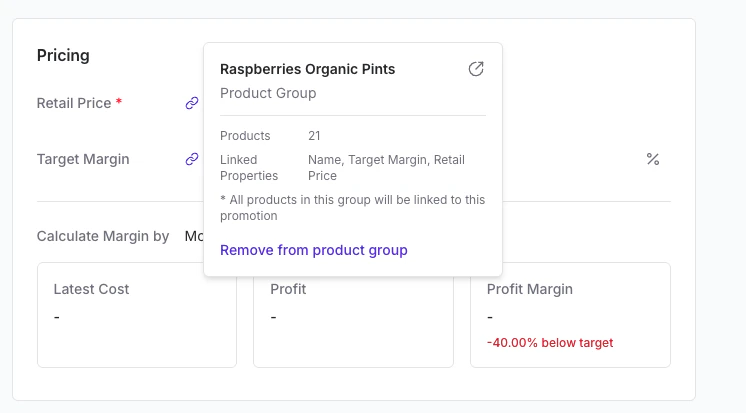Open product group in new window icon
This screenshot has width=746, height=413.
[x=476, y=69]
